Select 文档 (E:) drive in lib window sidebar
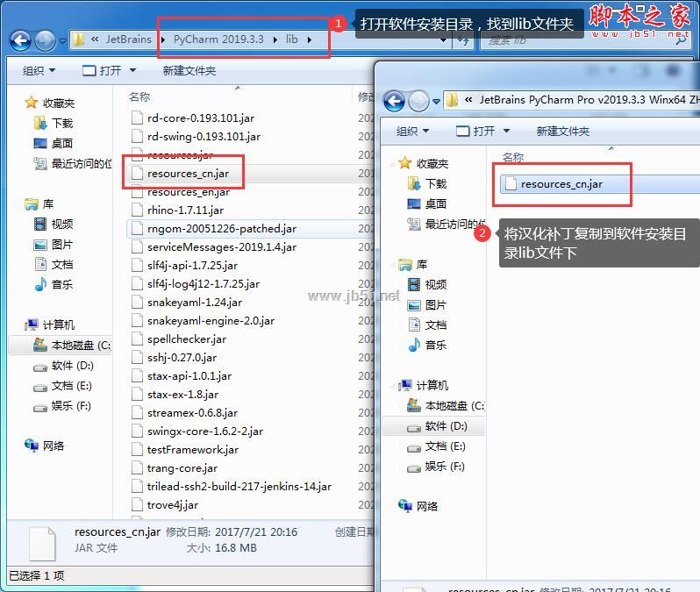The width and height of the screenshot is (700, 592). pos(63,386)
